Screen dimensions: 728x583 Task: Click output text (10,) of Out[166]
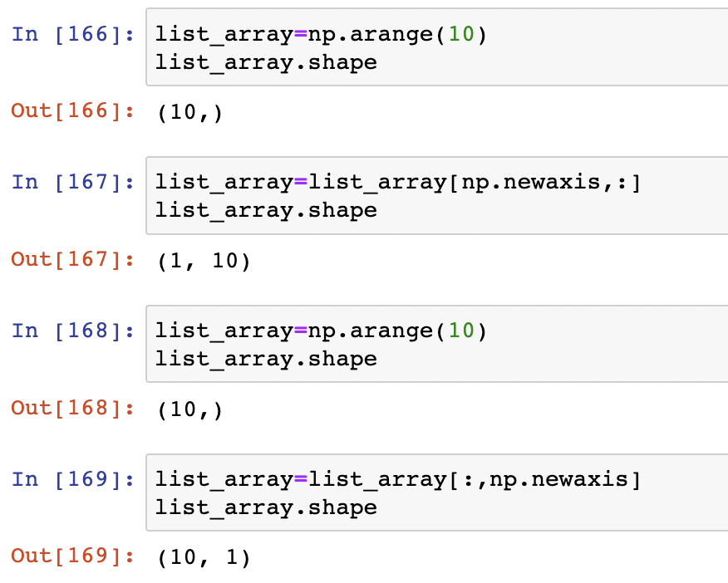coord(189,113)
